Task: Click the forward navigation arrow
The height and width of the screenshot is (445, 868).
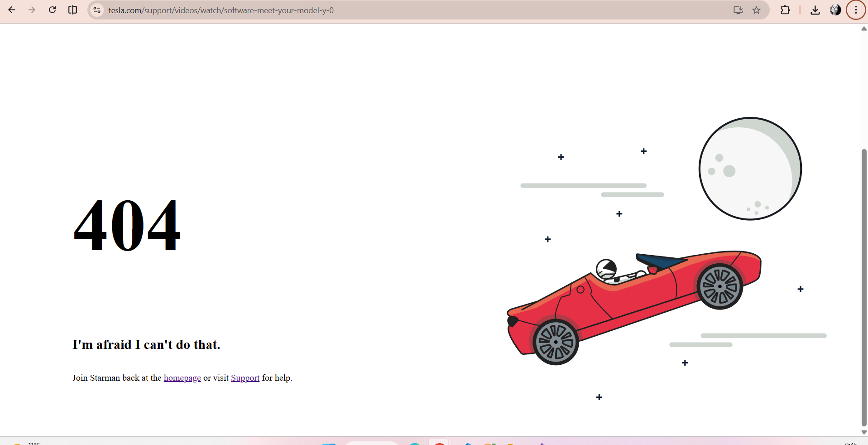Action: pyautogui.click(x=32, y=10)
